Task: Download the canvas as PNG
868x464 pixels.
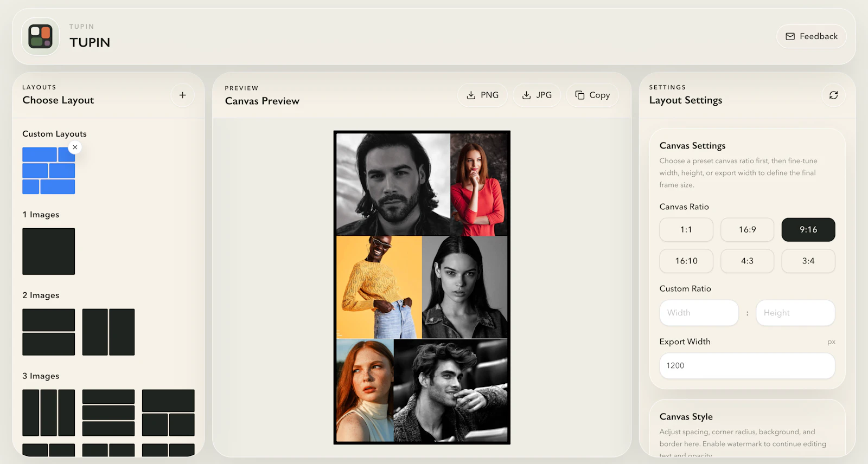Action: point(482,95)
